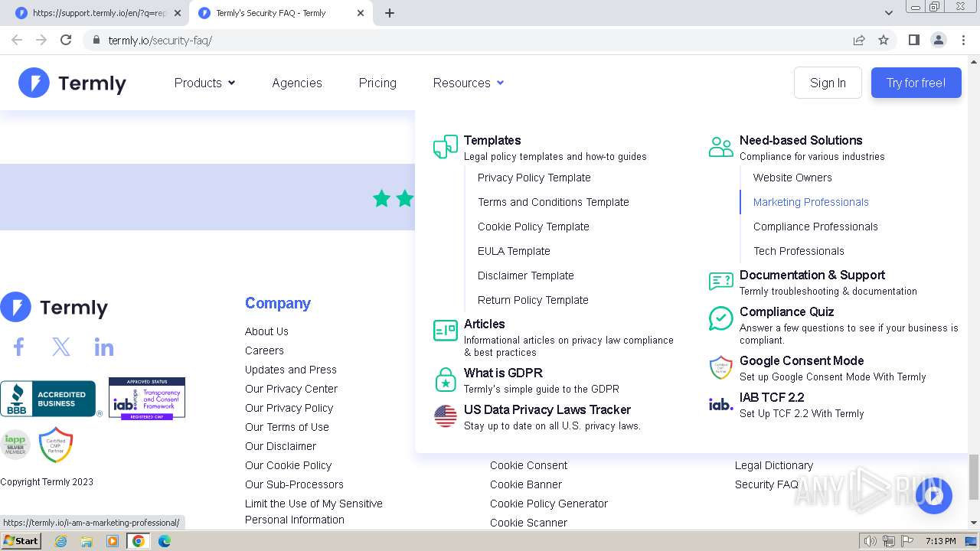Viewport: 980px width, 551px height.
Task: Open Return Policy Template link
Action: 533,300
